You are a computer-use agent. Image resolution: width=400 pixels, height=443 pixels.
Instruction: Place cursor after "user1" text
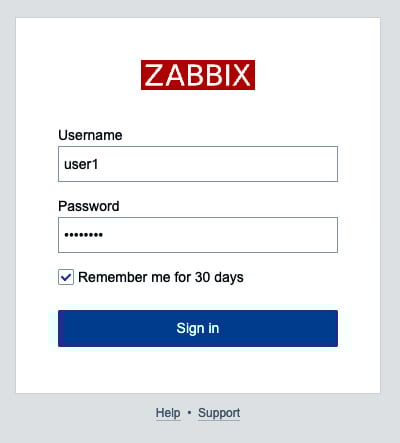(99, 164)
